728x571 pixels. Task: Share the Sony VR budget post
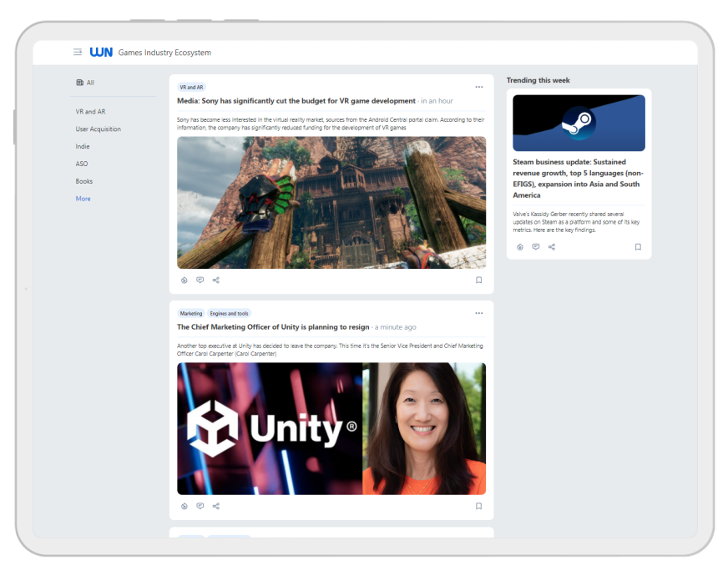[216, 280]
